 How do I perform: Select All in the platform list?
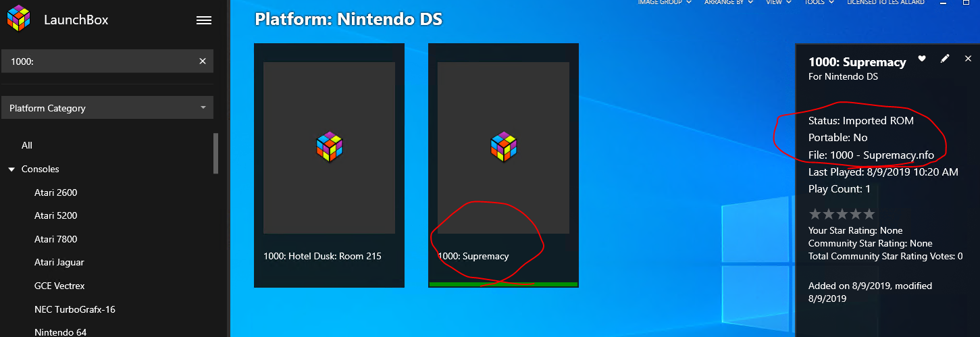tap(27, 145)
